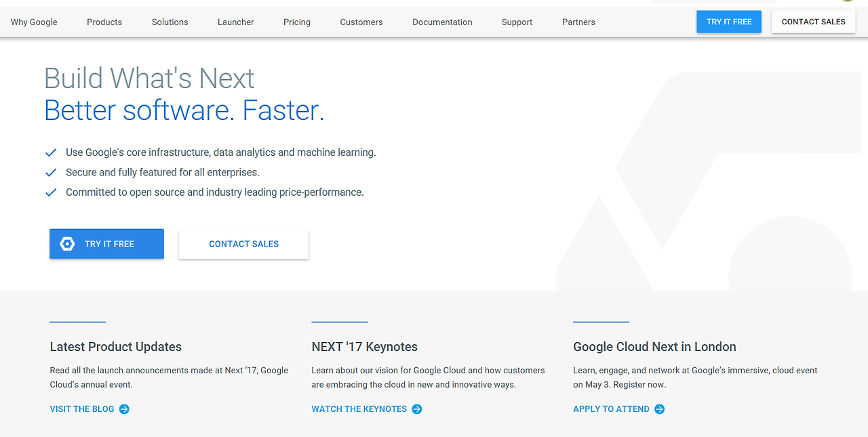The height and width of the screenshot is (437, 868).
Task: Click the checkmark beside Google's core infrastructure line
Action: coord(51,152)
